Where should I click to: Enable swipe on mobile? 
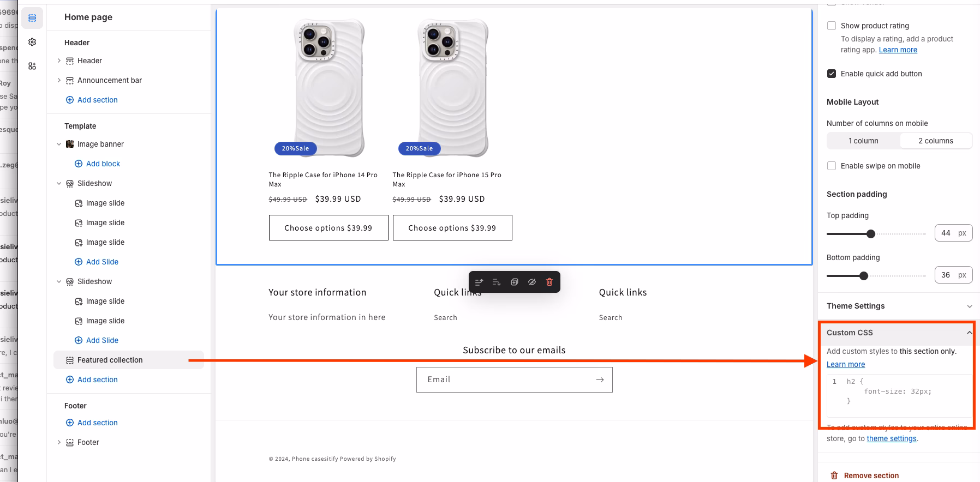(x=832, y=165)
